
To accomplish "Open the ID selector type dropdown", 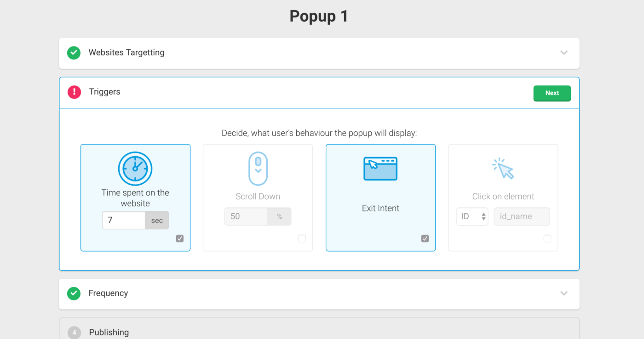I will click(472, 216).
